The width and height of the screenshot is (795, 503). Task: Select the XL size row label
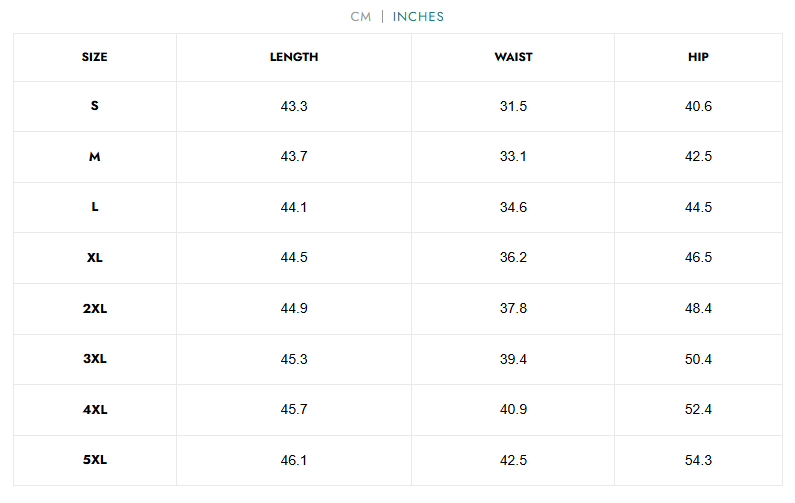(x=95, y=258)
